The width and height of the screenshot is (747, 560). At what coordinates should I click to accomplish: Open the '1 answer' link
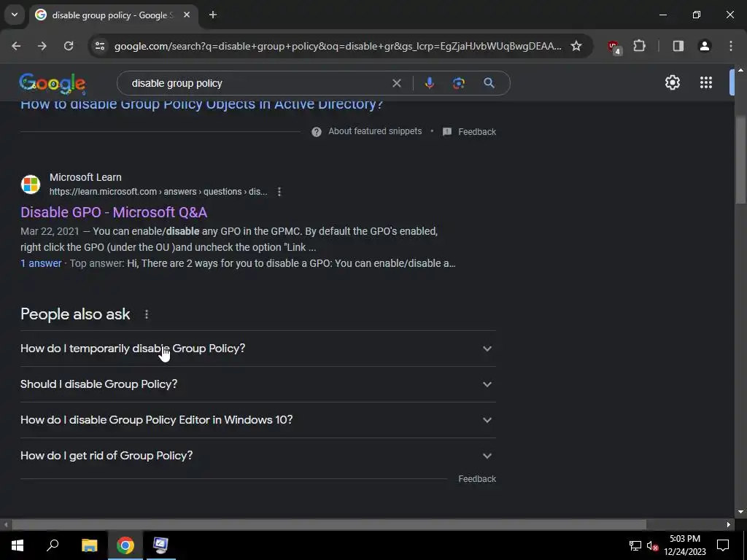(41, 263)
